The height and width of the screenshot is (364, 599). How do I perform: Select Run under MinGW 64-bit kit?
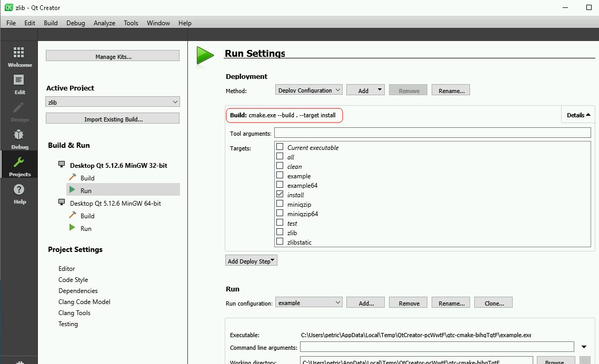point(86,228)
